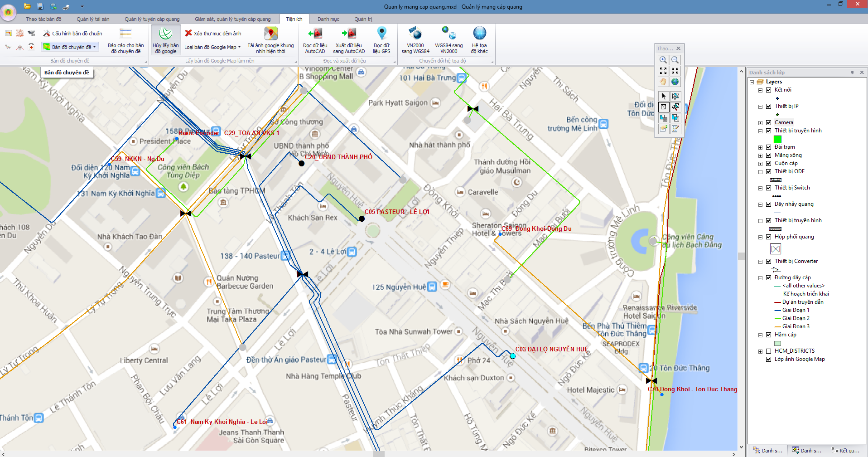Viewport: 868px width, 457px height.
Task: Toggle the Hộp phối quang layer checkbox
Action: (x=768, y=237)
